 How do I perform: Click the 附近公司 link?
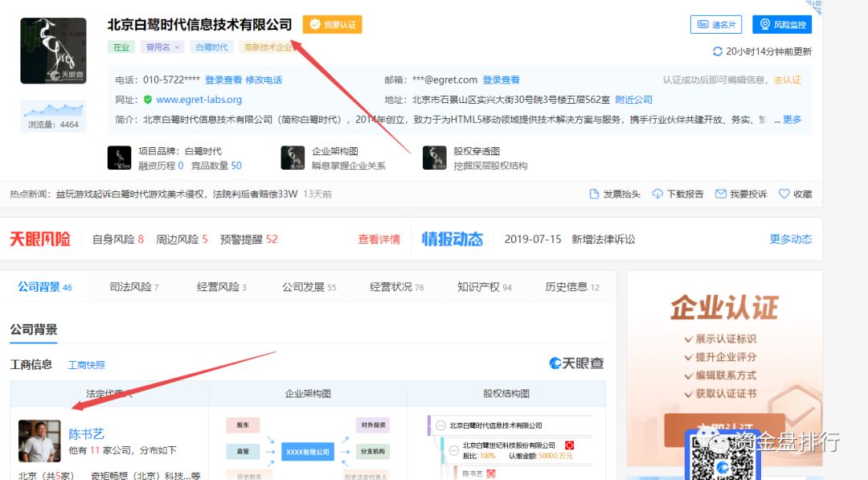tap(633, 100)
